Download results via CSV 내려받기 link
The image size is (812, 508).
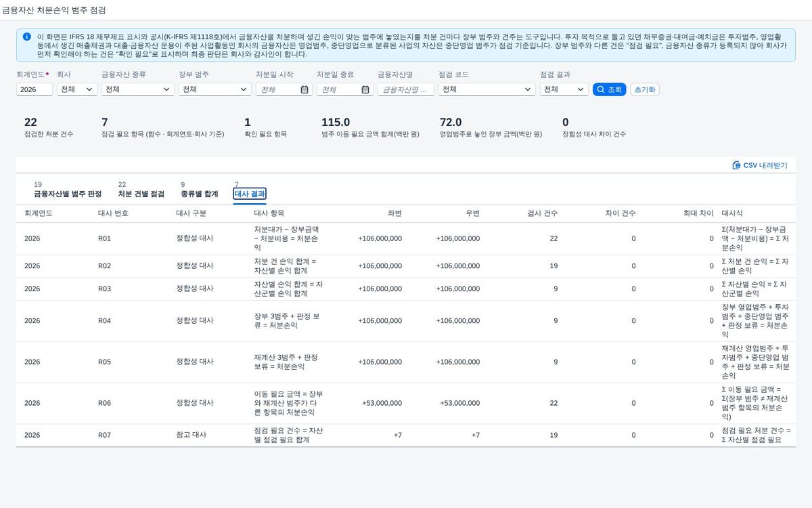point(760,165)
